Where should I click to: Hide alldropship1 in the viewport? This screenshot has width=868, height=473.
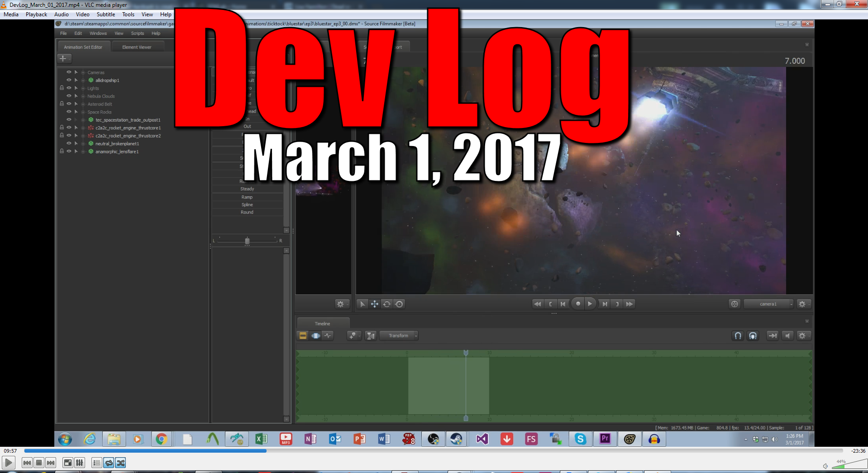69,80
